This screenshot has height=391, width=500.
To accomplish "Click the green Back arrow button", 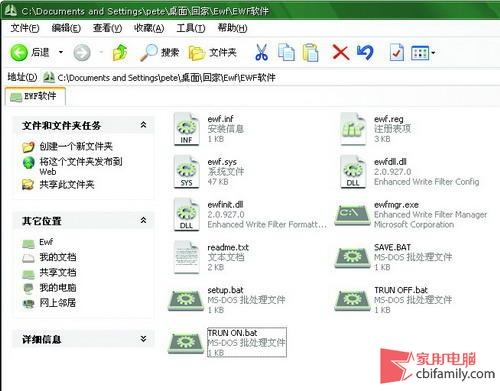I will [19, 52].
